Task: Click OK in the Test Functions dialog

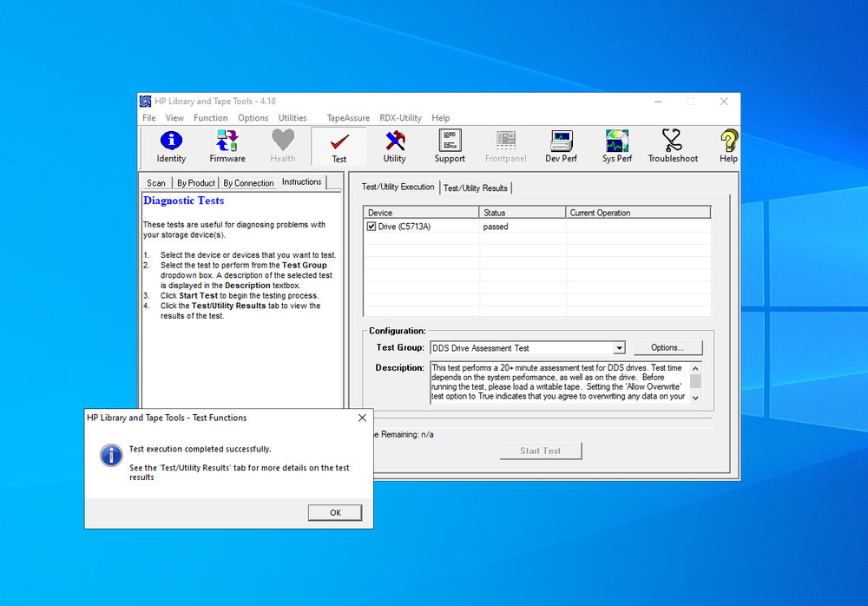Action: pyautogui.click(x=335, y=512)
